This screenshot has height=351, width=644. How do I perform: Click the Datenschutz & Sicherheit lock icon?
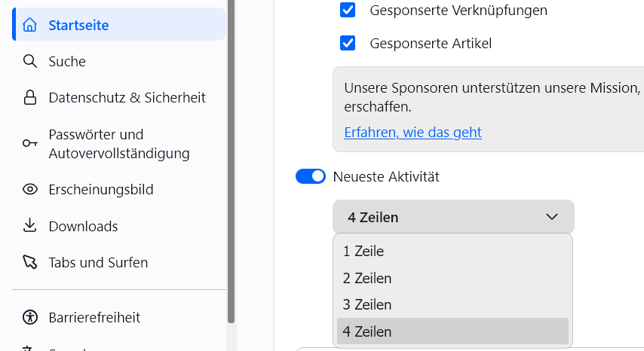[x=29, y=98]
